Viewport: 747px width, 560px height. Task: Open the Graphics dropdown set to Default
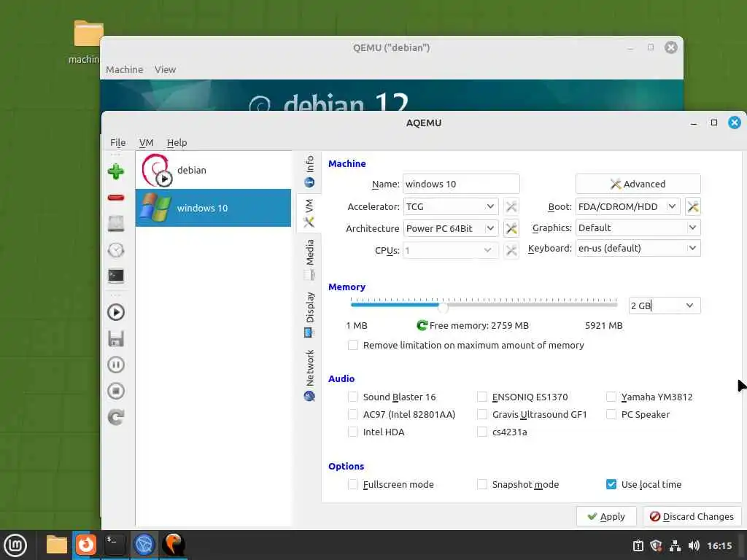(638, 227)
